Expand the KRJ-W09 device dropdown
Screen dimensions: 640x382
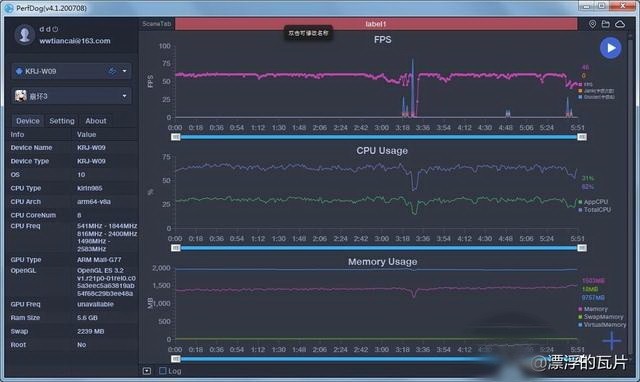coord(124,71)
